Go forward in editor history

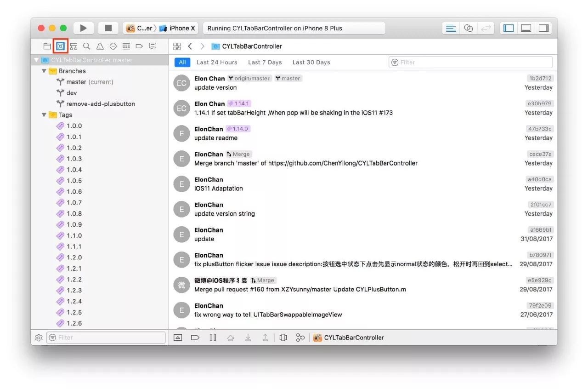click(202, 46)
